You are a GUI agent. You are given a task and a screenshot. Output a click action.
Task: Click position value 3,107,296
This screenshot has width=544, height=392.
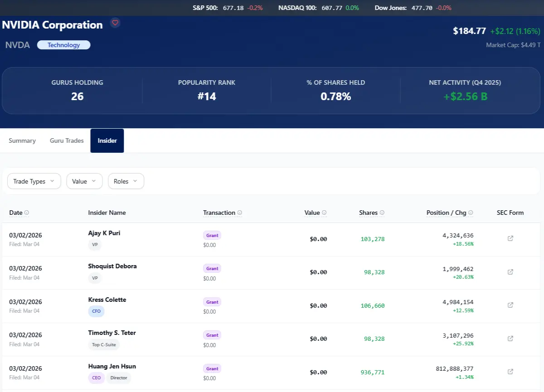click(x=458, y=335)
